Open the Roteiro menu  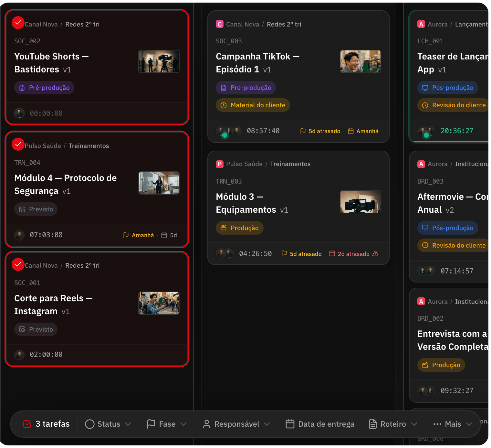click(x=393, y=424)
